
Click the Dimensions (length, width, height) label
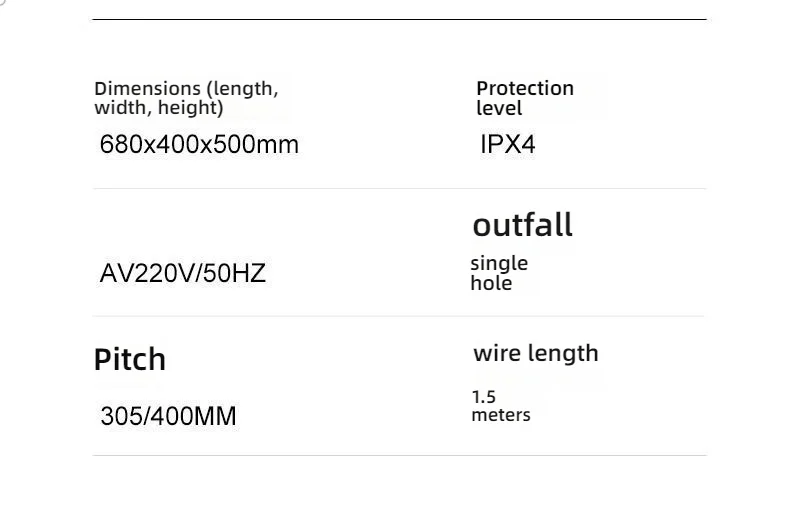[x=186, y=98]
